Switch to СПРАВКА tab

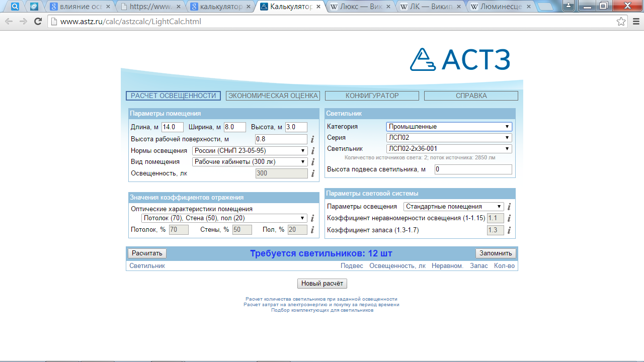471,96
